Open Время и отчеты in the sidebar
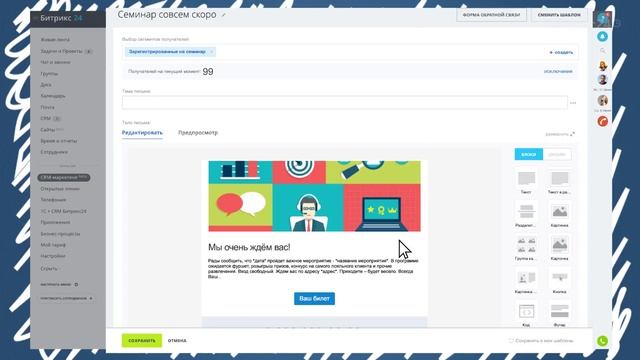Screen dimensions: 640x360 59,141
